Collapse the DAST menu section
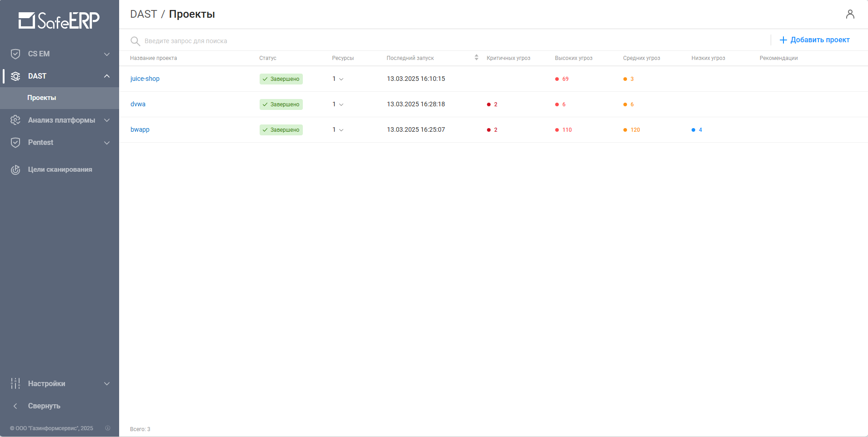The height and width of the screenshot is (437, 868). (x=107, y=76)
